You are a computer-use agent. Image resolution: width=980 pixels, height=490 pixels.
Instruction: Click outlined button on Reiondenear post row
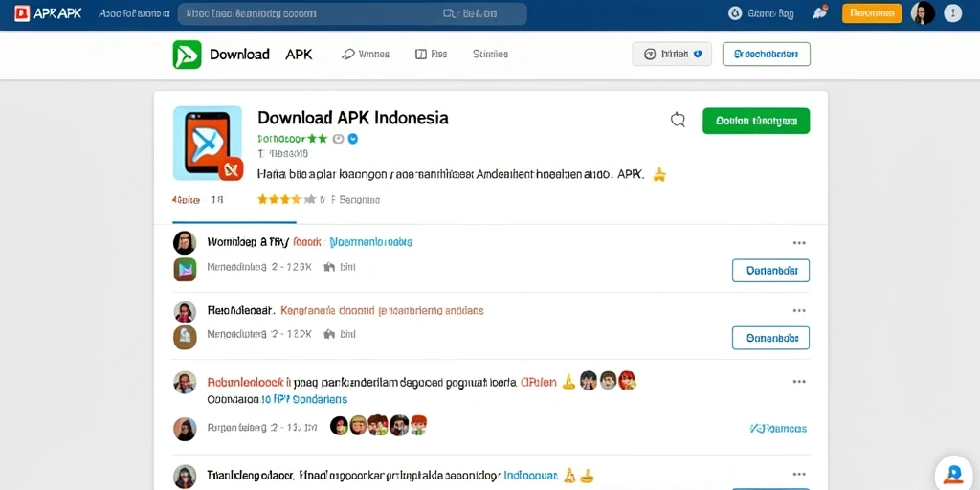pos(770,338)
